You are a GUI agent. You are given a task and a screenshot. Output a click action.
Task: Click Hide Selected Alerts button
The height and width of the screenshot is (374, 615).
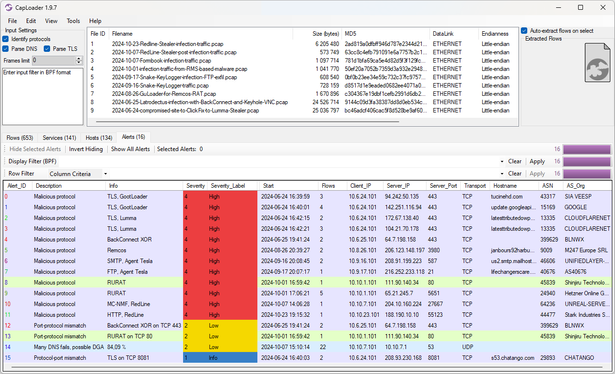pyautogui.click(x=35, y=149)
